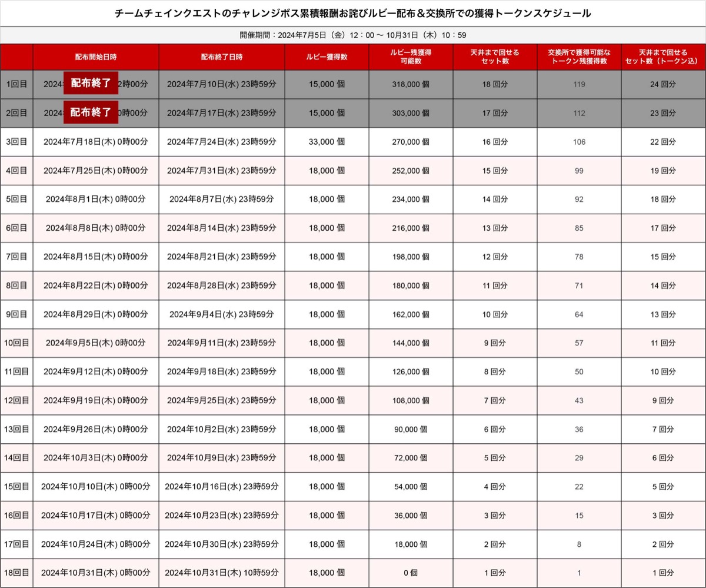Click the 配布開始日時 column header
Viewport: 706px width, 588px height.
pyautogui.click(x=95, y=57)
